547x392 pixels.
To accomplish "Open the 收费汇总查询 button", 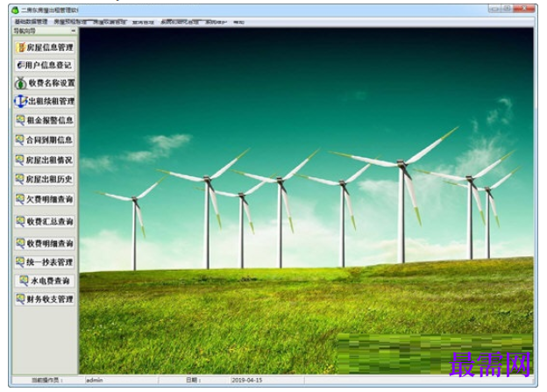I will [45, 221].
